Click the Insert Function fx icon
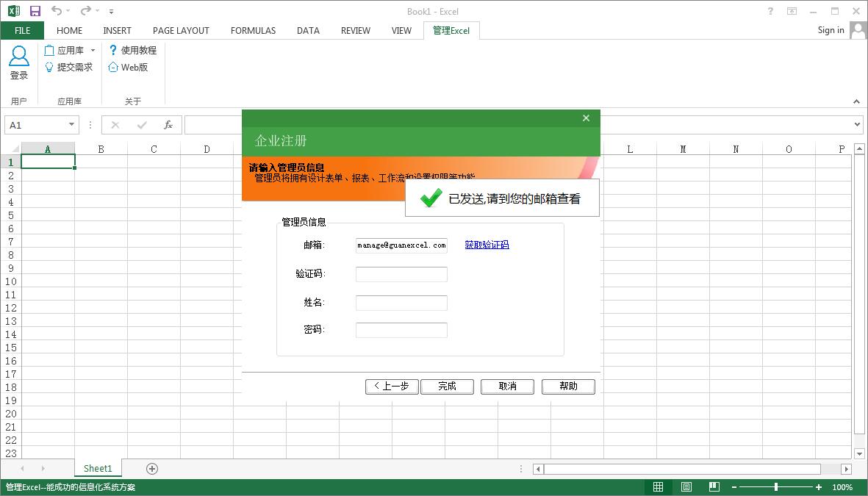 click(168, 125)
